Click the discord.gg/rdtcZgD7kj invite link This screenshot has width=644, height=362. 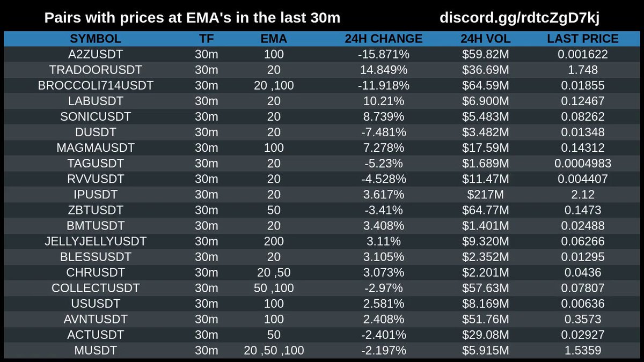(519, 18)
